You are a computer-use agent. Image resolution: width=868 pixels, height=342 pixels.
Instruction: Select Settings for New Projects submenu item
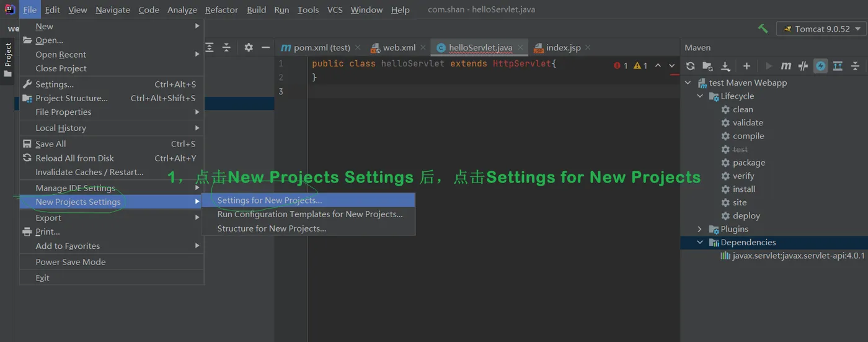(x=270, y=200)
